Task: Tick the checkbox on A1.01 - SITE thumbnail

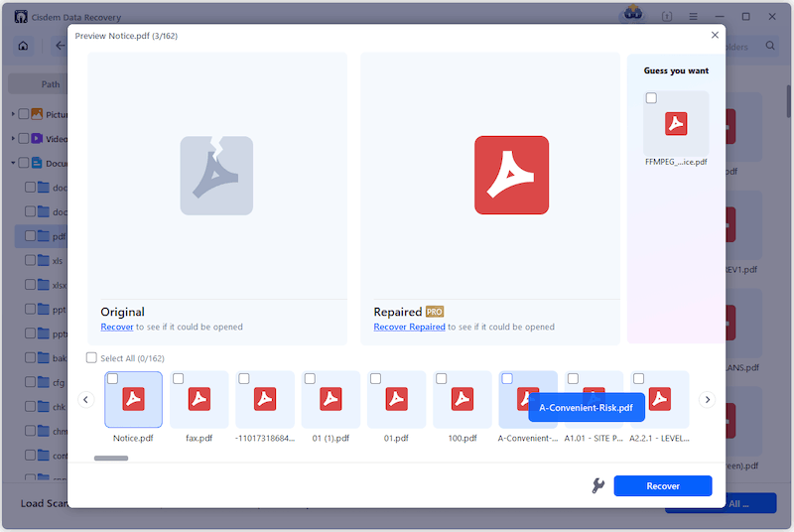Action: point(573,378)
